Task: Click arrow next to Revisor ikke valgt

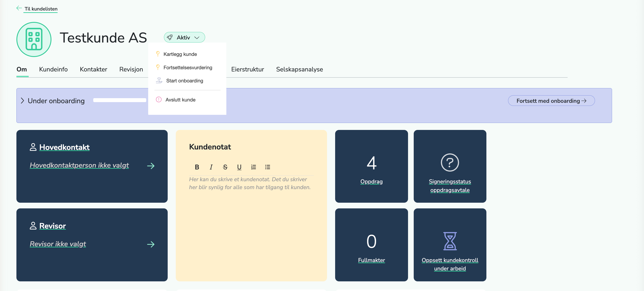Action: pyautogui.click(x=151, y=244)
